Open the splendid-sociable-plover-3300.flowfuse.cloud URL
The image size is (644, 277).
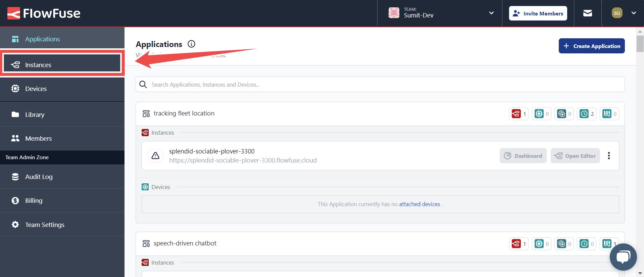tap(243, 160)
